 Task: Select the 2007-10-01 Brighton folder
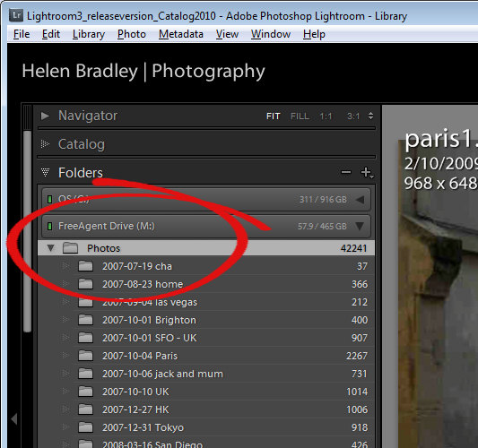click(206, 320)
